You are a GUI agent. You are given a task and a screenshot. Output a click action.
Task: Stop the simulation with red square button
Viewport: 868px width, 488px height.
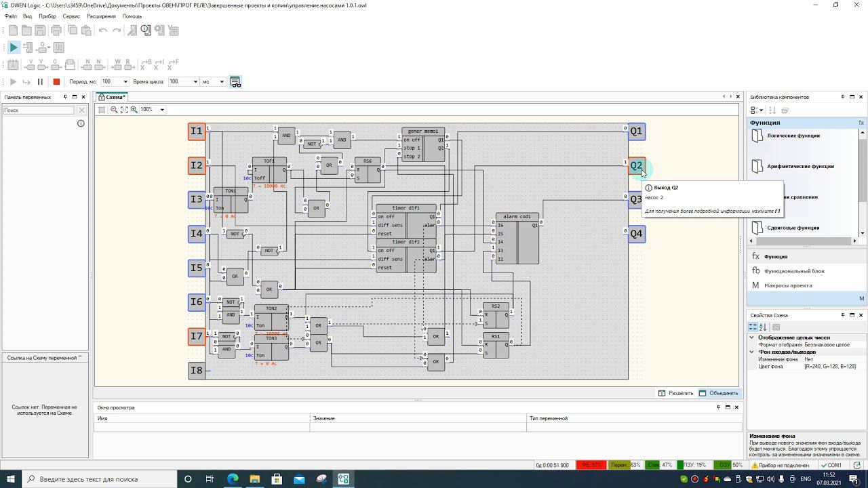click(56, 82)
